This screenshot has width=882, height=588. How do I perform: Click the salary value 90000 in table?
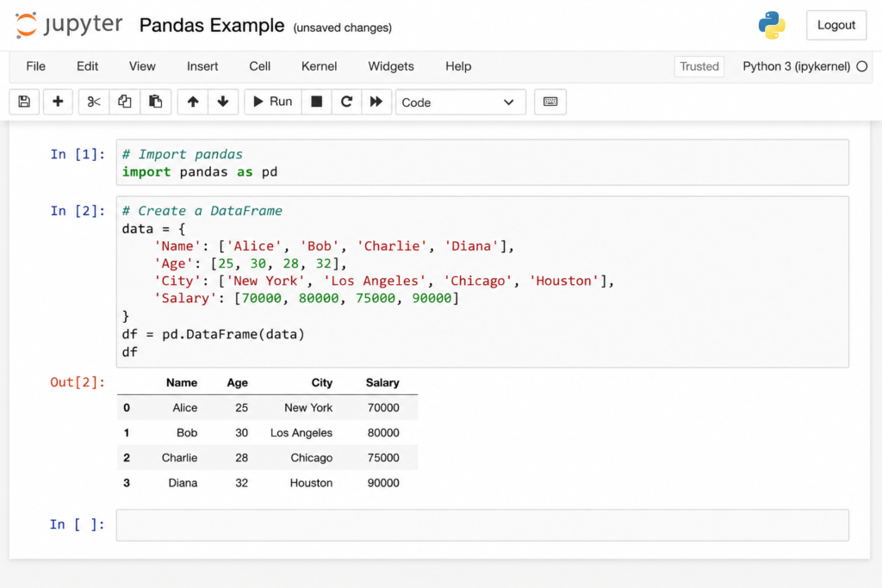point(383,483)
